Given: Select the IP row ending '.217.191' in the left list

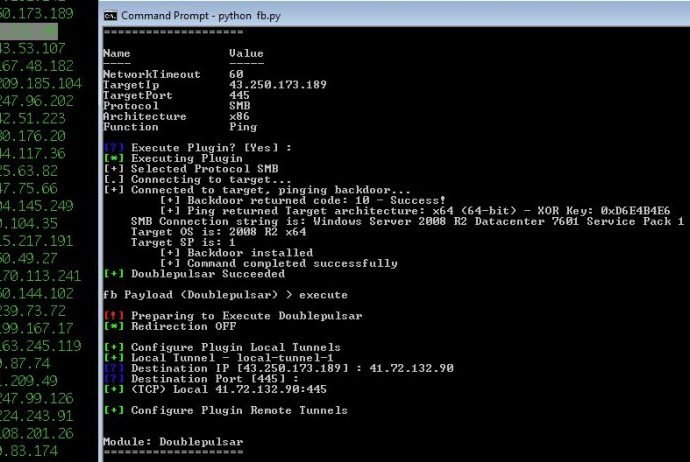Looking at the screenshot, I should click(x=37, y=241).
